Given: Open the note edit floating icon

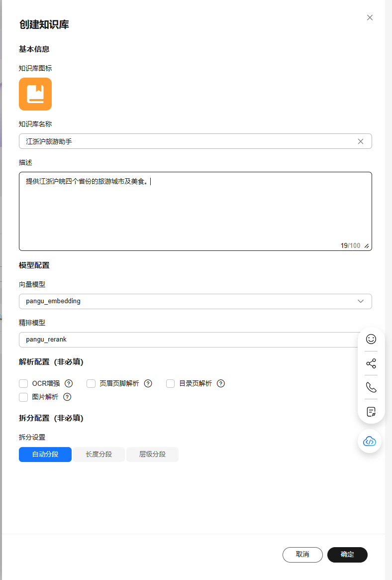Looking at the screenshot, I should pyautogui.click(x=371, y=412).
